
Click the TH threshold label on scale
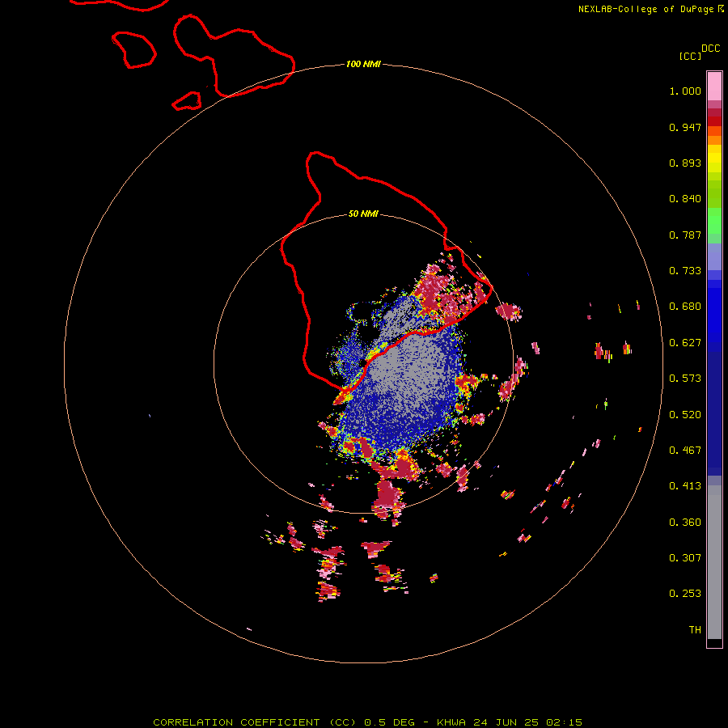(x=695, y=630)
